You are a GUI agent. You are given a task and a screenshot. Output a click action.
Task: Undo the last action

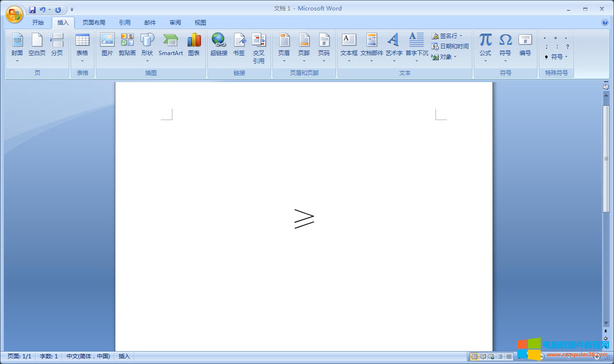point(43,9)
